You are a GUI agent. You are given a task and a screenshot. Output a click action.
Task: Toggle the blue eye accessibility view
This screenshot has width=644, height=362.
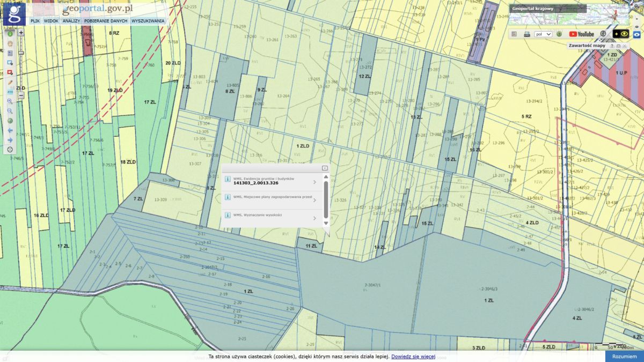pos(637,34)
